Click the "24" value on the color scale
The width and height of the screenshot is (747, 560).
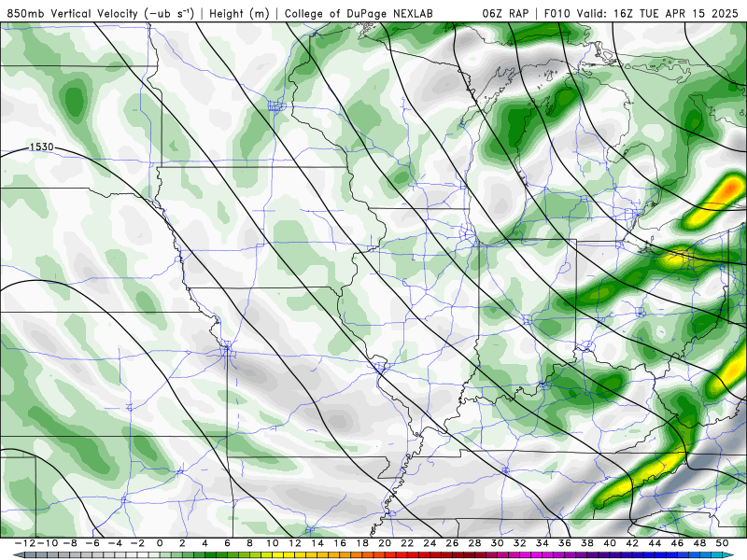click(x=430, y=543)
